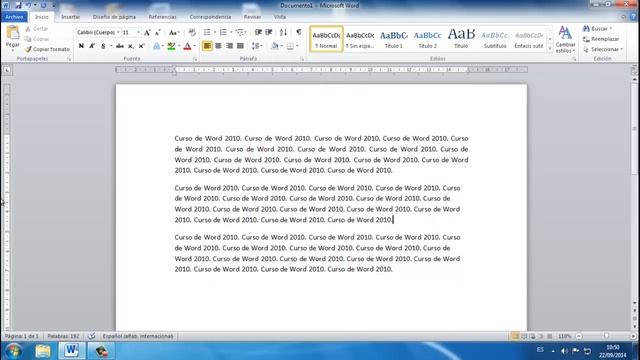Screen dimensions: 640x360
Task: Apply the Subtítulo style
Action: coord(495,39)
